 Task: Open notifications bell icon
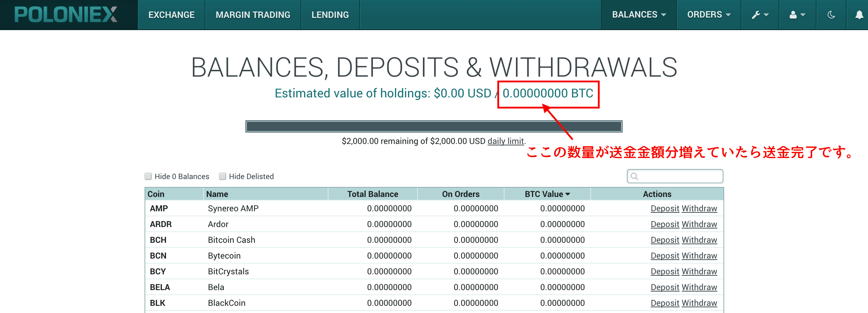click(x=859, y=15)
